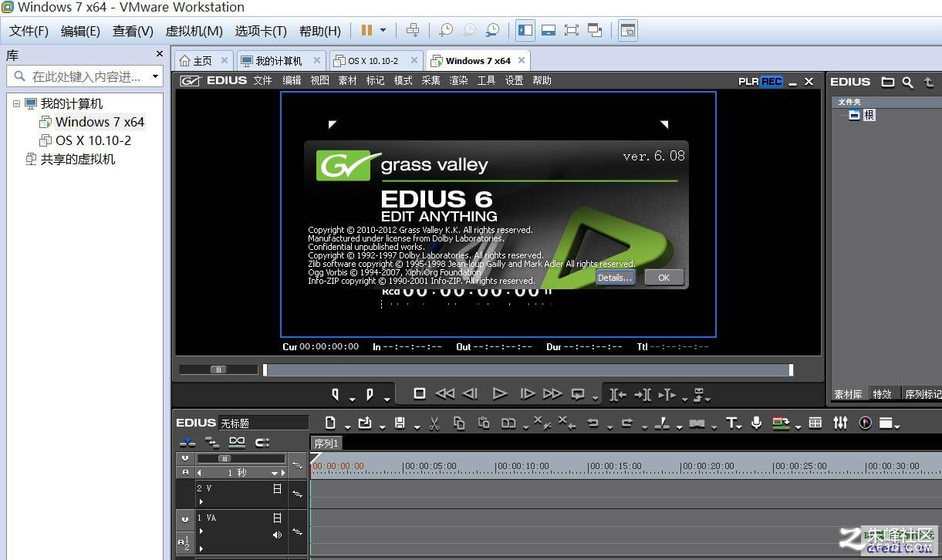
Task: Click the Add Cut Point icon
Action: [661, 423]
